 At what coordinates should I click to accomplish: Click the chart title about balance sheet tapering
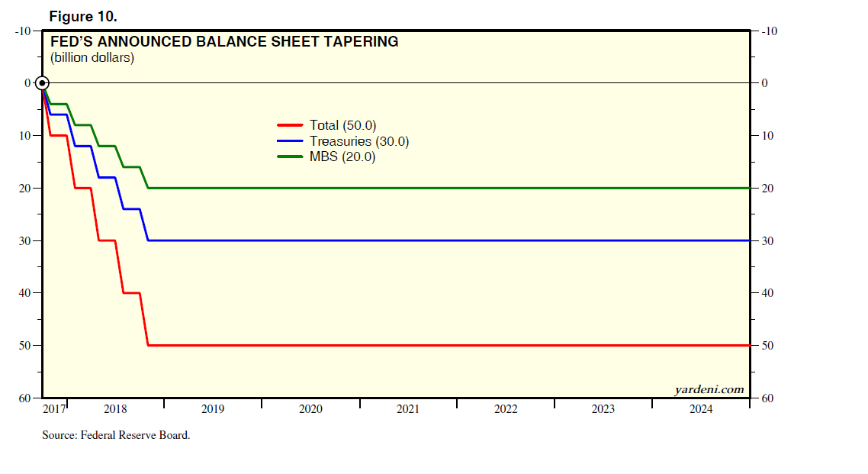coord(224,42)
